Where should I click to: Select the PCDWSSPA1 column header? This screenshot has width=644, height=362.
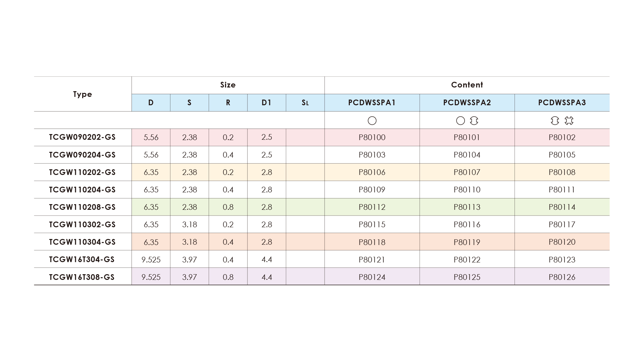click(372, 103)
